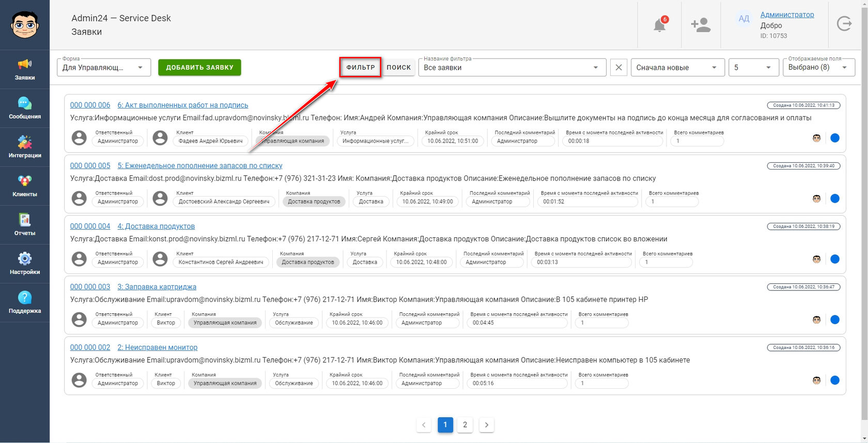The width and height of the screenshot is (868, 443).
Task: Click small face icon on ticket 000 000 004
Action: (817, 259)
